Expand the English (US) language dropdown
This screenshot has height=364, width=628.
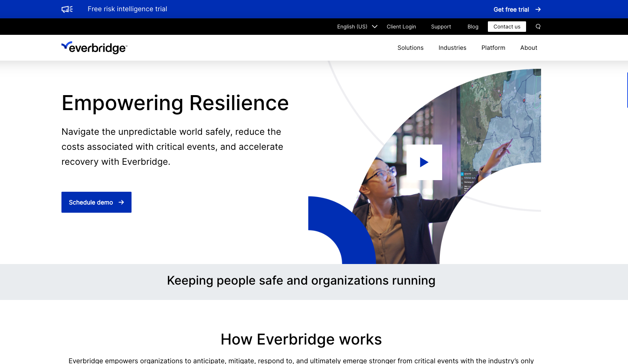click(357, 27)
